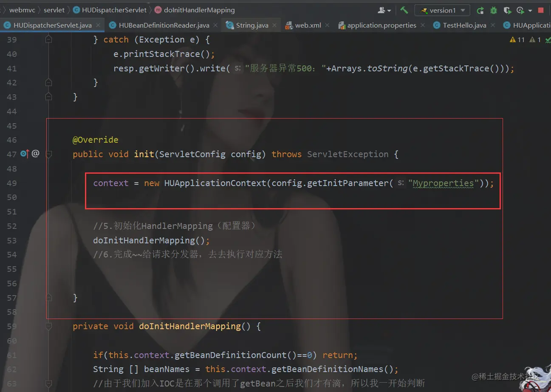Viewport: 551px width, 392px height.
Task: Click the "Myproperties" string literal
Action: click(443, 183)
